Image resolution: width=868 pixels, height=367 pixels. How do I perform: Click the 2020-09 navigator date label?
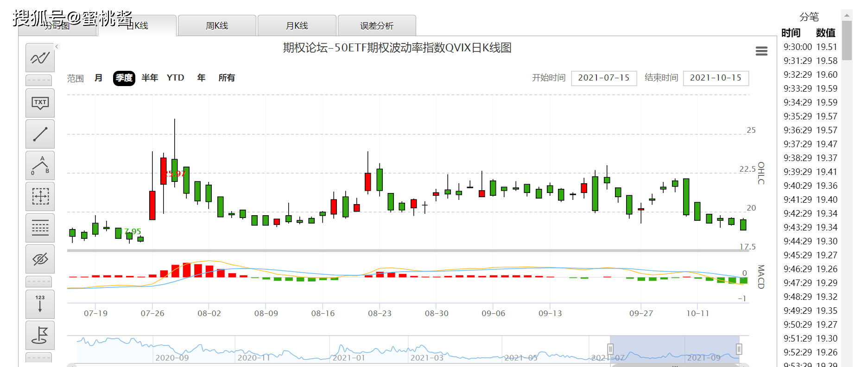tap(172, 358)
